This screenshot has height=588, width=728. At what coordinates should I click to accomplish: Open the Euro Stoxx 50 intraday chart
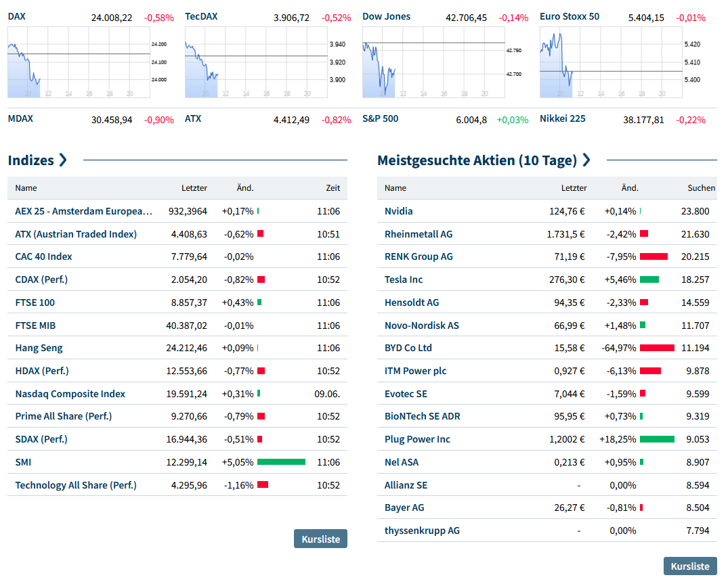(x=611, y=62)
